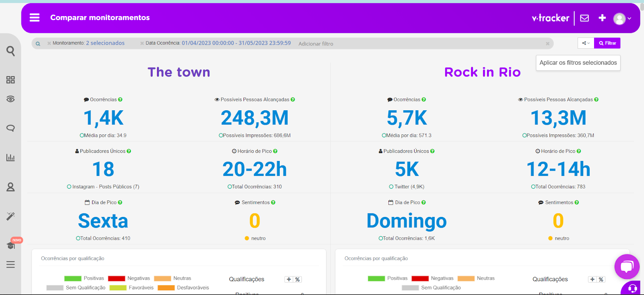Toggle Positivas legend in The town chart
The image size is (644, 295).
(x=84, y=278)
